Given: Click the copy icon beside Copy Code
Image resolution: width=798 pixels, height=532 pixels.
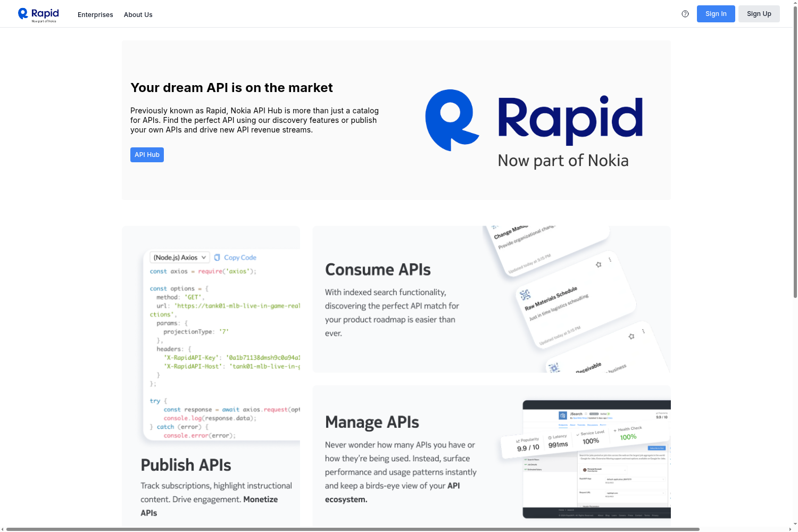Looking at the screenshot, I should [x=217, y=257].
